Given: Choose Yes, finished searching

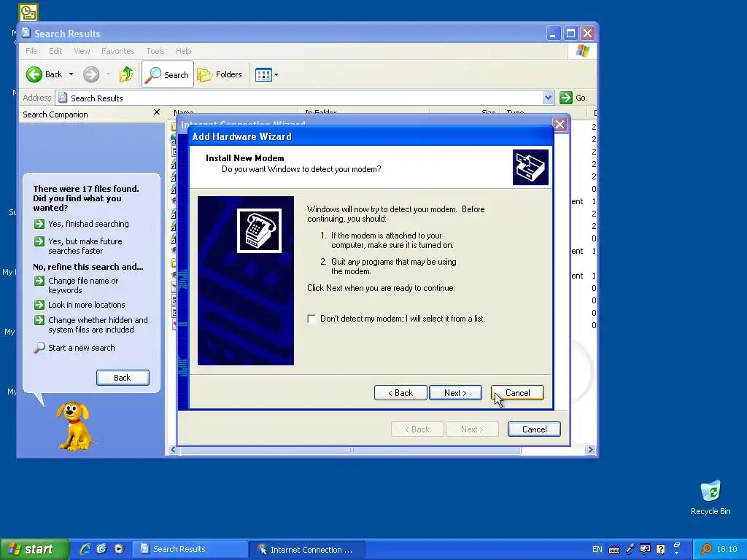Looking at the screenshot, I should (82, 224).
